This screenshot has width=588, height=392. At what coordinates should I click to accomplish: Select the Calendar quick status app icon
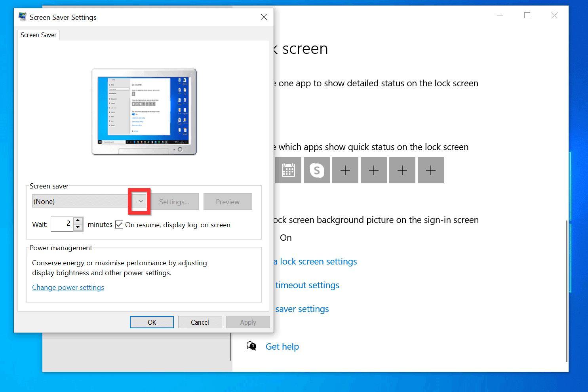(x=288, y=170)
